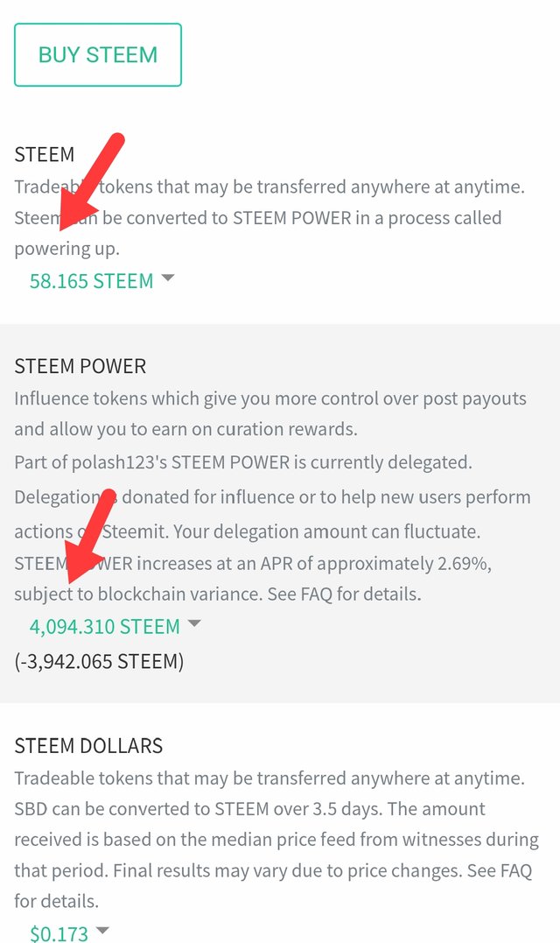The height and width of the screenshot is (943, 560).
Task: Click the powering up description text
Action: point(66,249)
